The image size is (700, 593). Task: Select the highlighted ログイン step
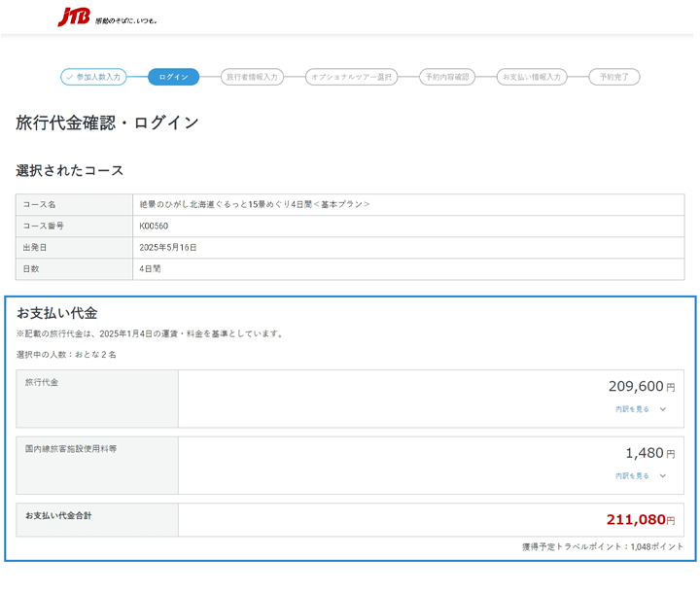173,77
